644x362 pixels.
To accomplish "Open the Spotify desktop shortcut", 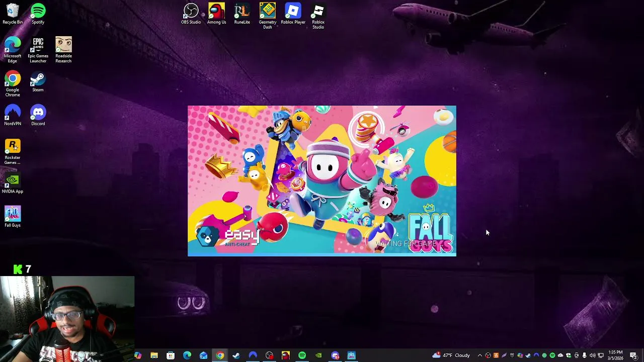I will (x=38, y=14).
